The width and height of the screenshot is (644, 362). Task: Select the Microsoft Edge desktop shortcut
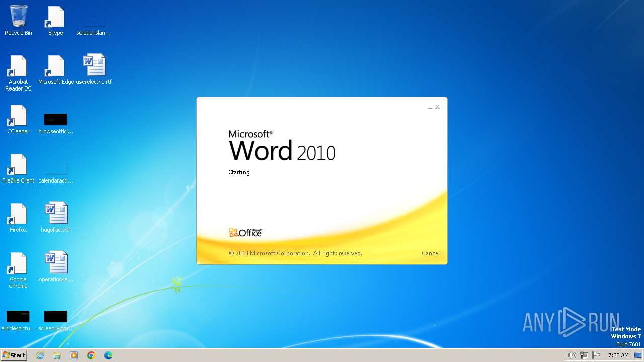tap(56, 69)
